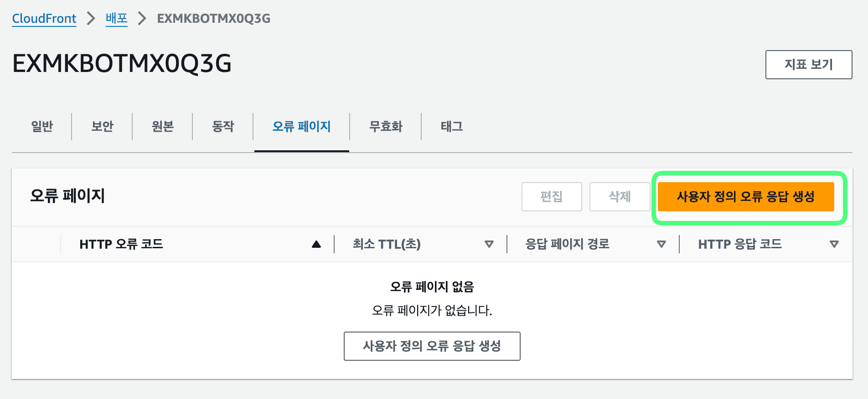Click orange 사용자 정의 오류 응답 생성 button
This screenshot has width=868, height=399.
745,197
